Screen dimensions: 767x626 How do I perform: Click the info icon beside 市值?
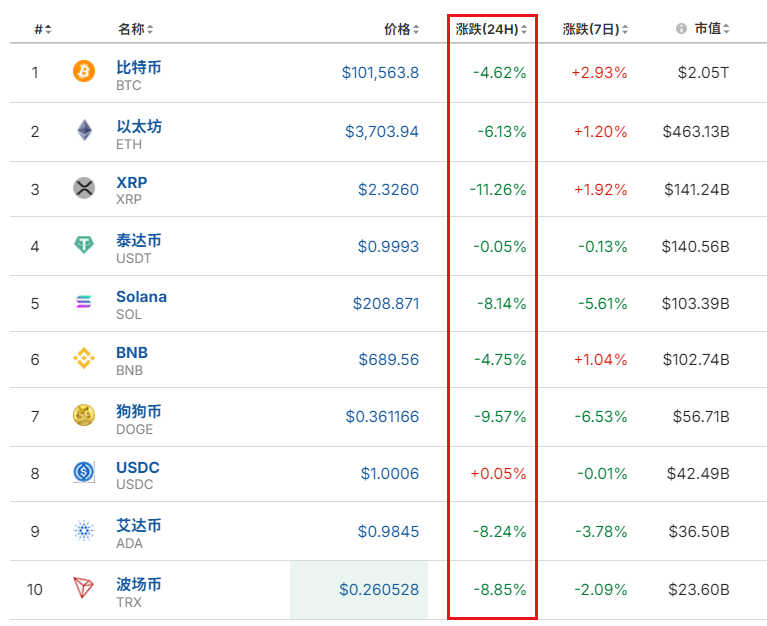pyautogui.click(x=681, y=28)
